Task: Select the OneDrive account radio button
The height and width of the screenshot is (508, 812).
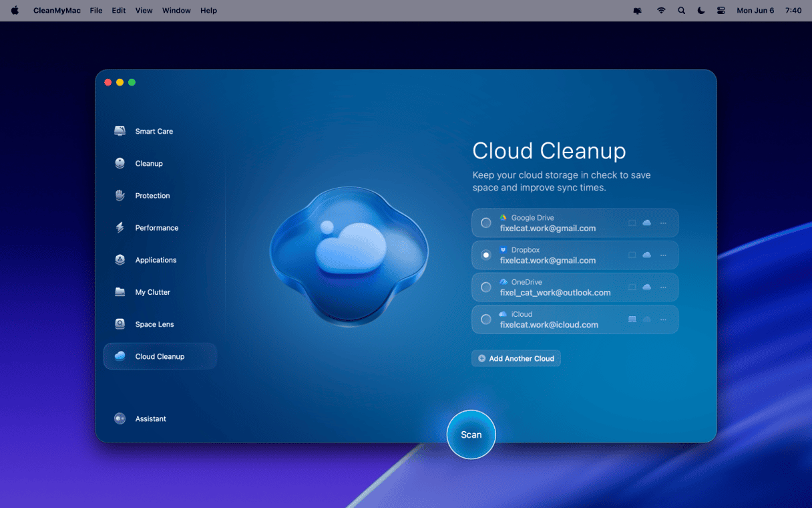Action: [486, 287]
